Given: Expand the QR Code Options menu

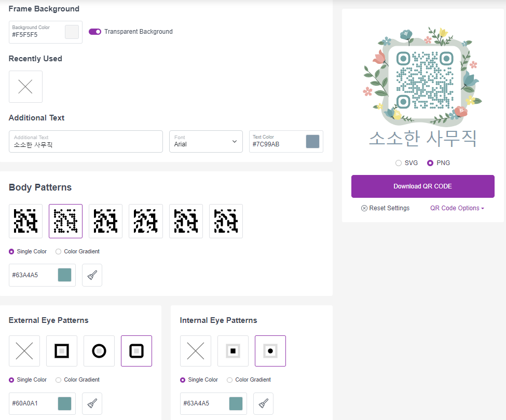Looking at the screenshot, I should coord(457,208).
